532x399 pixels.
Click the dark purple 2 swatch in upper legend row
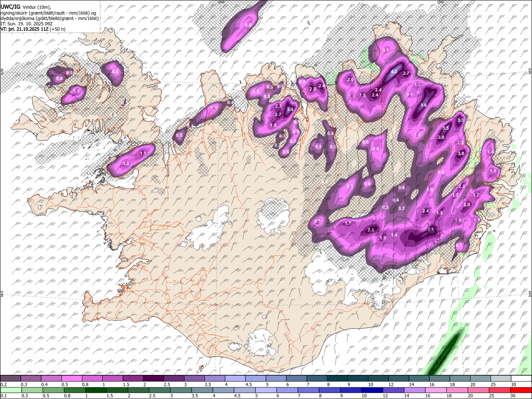point(153,379)
